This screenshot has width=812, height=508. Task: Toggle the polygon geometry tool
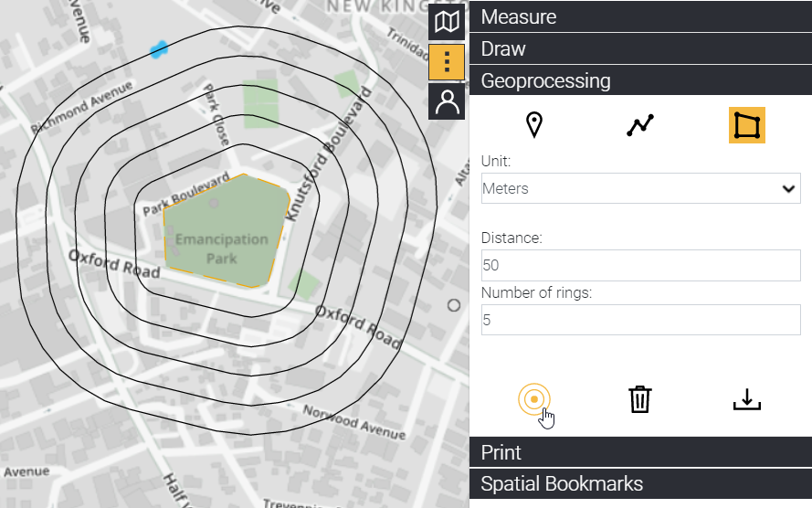point(746,125)
